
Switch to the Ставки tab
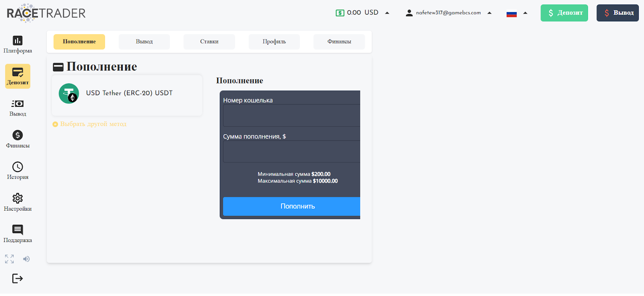pos(209,41)
